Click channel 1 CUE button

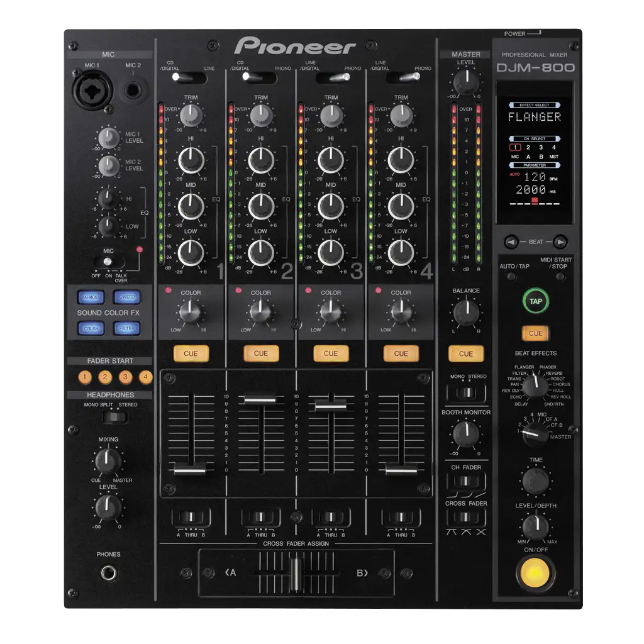click(x=191, y=353)
